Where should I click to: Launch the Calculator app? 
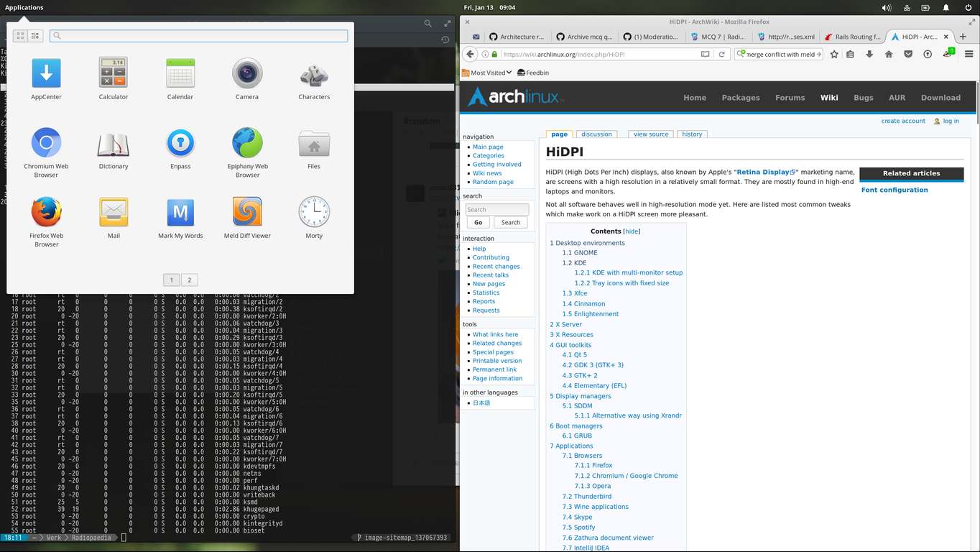(114, 78)
